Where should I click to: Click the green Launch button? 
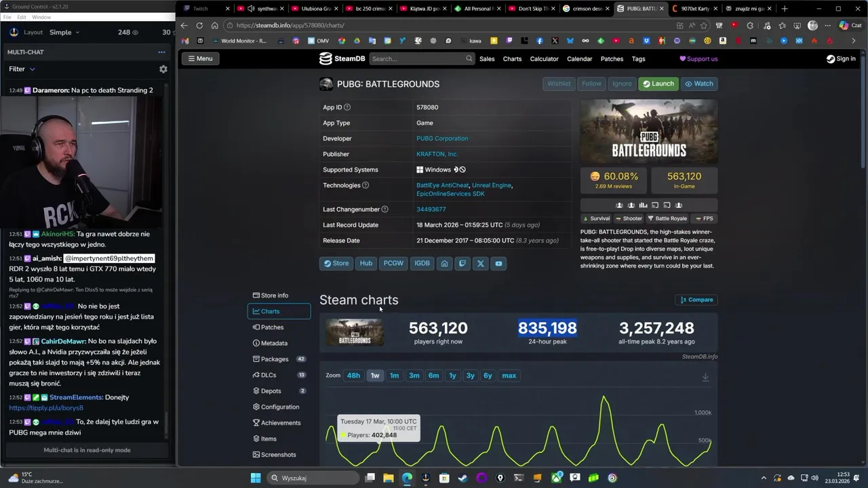pyautogui.click(x=658, y=83)
